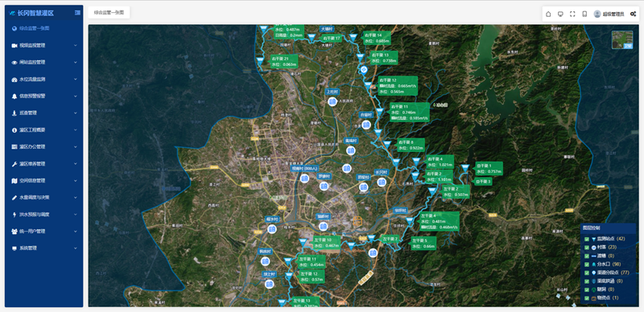Uncheck the 监测站点 (42) layer checkbox

pos(587,239)
